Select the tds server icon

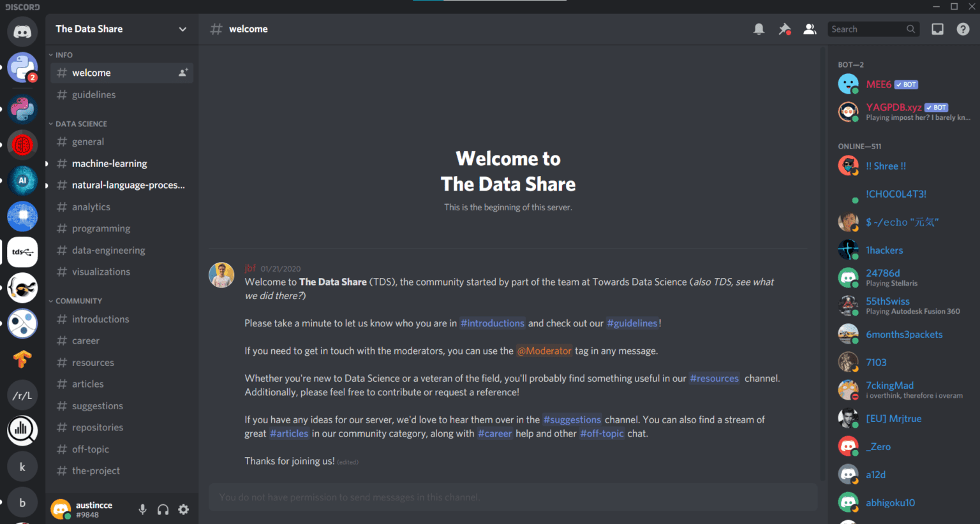tap(22, 252)
